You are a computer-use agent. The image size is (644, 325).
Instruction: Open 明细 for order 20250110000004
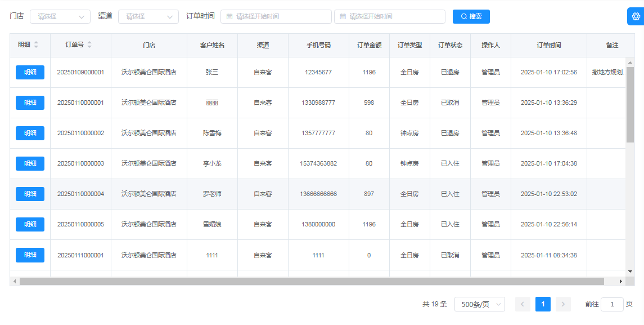coord(30,194)
